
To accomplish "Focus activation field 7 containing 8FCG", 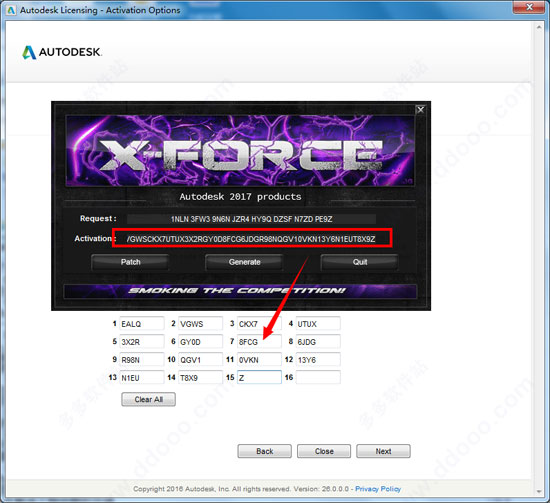I will pos(259,341).
